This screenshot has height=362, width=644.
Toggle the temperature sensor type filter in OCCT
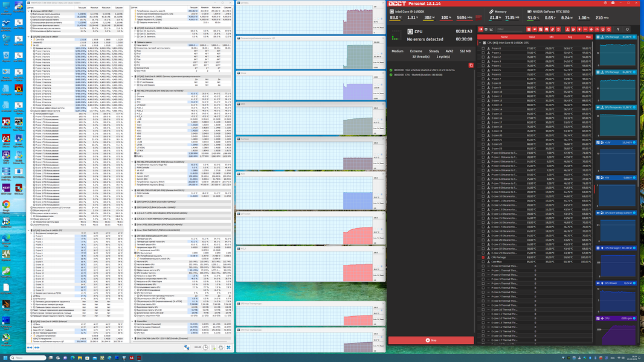click(x=568, y=29)
